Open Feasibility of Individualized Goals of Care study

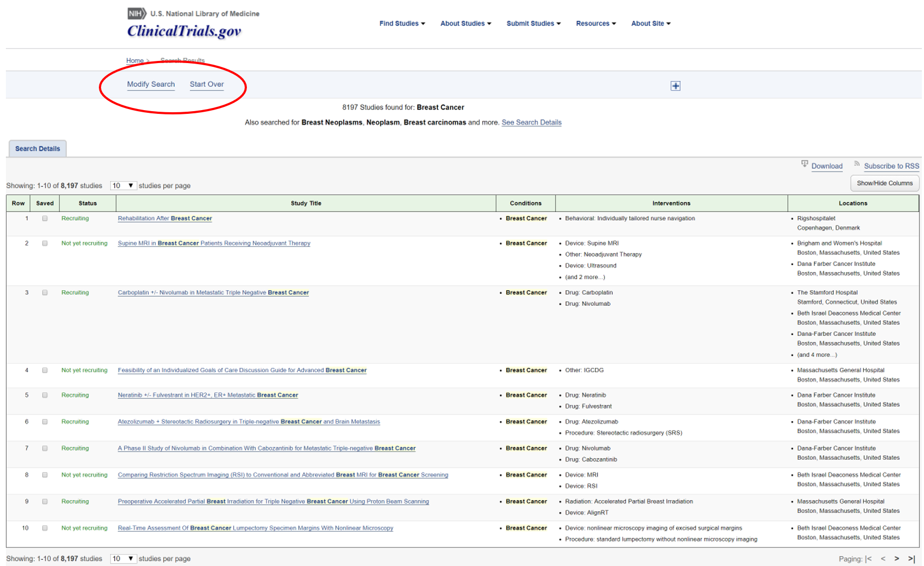coord(242,370)
